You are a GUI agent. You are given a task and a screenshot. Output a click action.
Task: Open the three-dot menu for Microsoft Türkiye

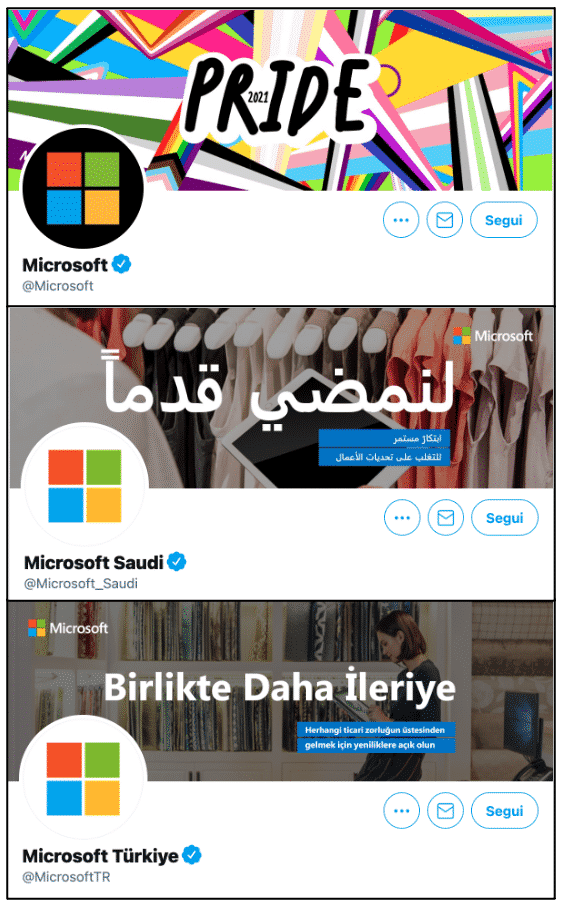[401, 811]
